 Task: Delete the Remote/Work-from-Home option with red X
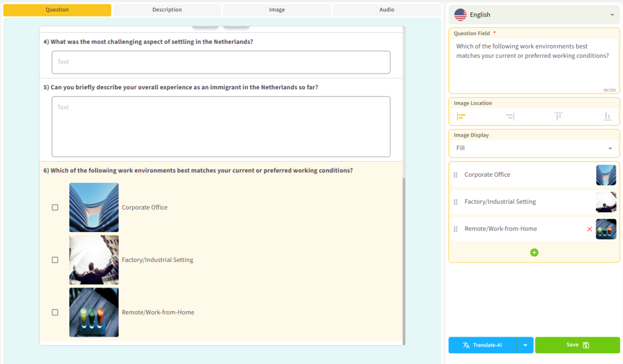coord(590,229)
